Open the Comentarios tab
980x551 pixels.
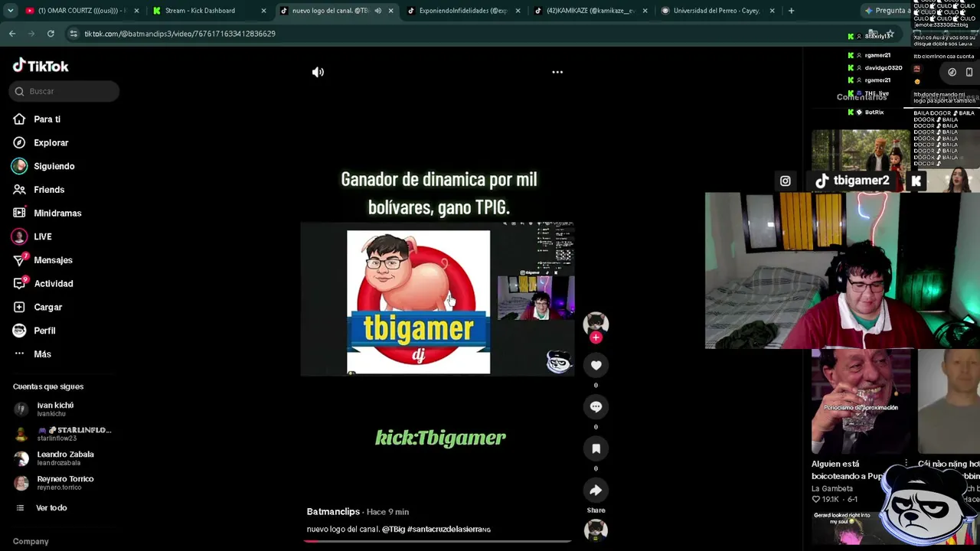coord(861,97)
